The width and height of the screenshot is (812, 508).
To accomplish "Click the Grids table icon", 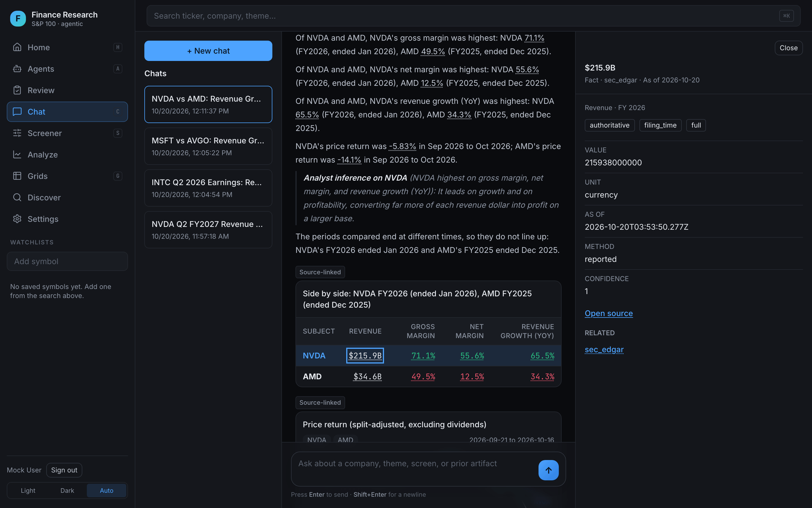I will pyautogui.click(x=17, y=176).
